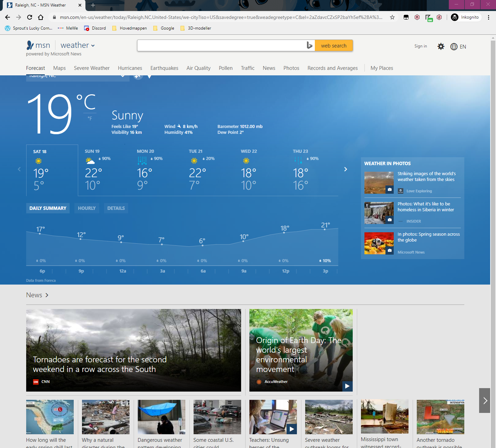Screen dimensions: 496x448
Task: Open My Places
Action: 382,68
